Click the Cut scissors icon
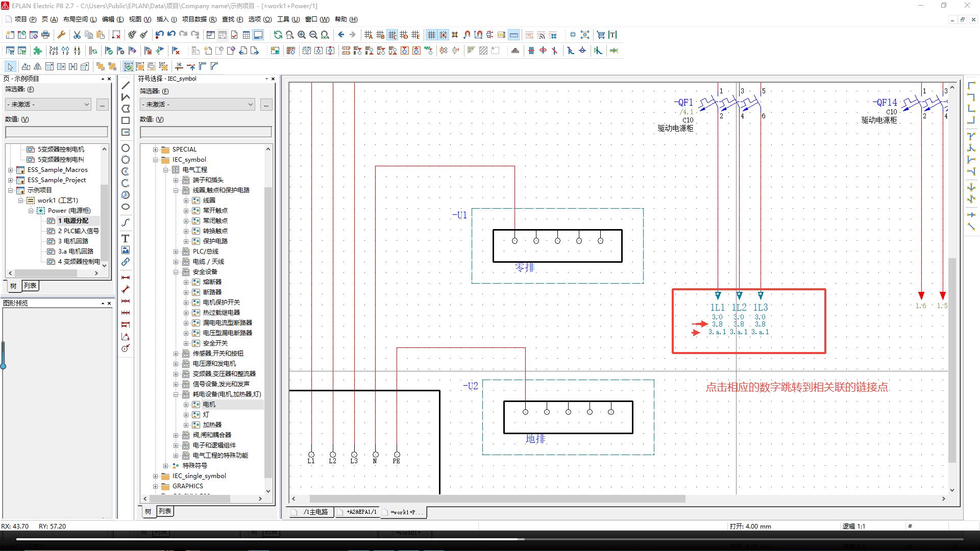This screenshot has height=551, width=980. click(77, 35)
